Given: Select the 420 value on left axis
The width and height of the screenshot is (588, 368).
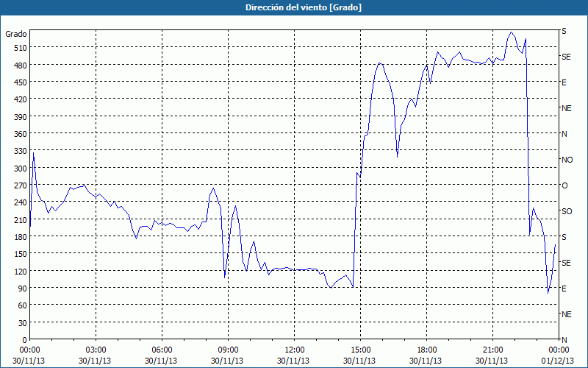Looking at the screenshot, I should (21, 99).
